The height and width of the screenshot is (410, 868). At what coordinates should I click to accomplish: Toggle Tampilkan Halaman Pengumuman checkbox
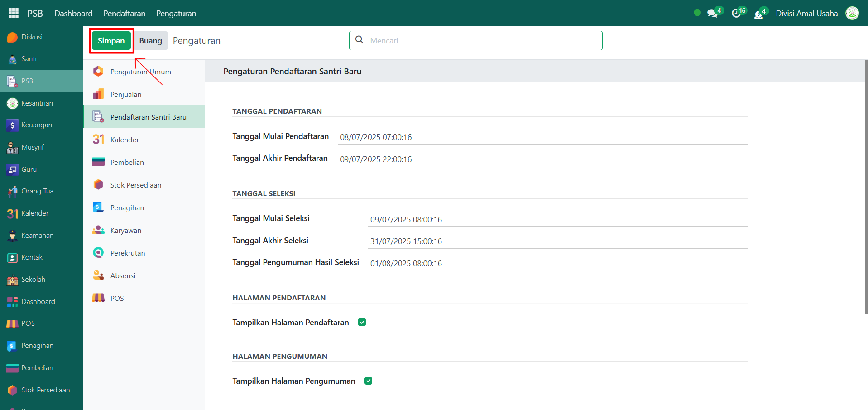click(x=368, y=381)
